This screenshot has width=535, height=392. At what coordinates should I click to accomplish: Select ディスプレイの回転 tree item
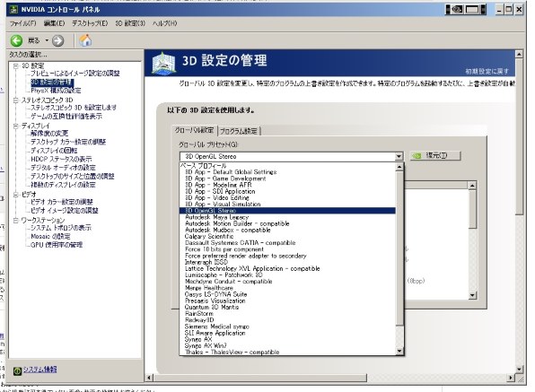(x=54, y=151)
